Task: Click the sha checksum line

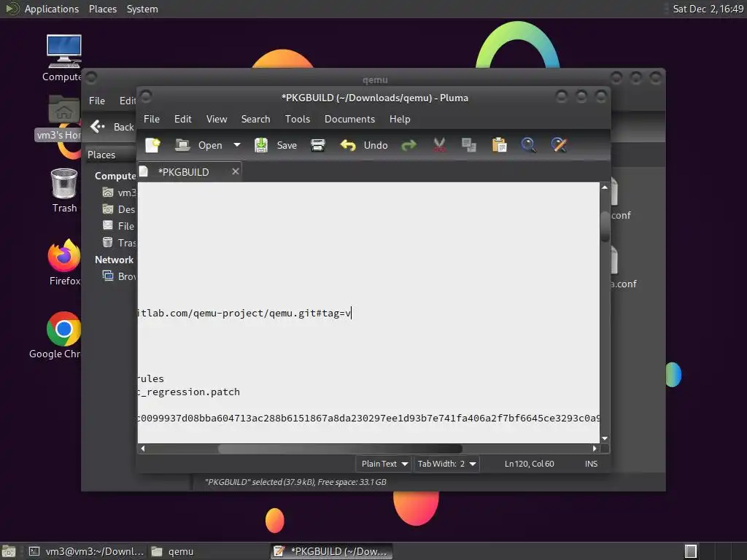Action: tap(368, 418)
